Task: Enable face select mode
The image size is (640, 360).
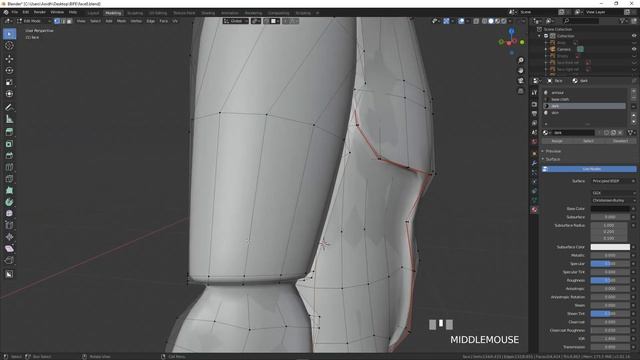Action: click(x=69, y=21)
